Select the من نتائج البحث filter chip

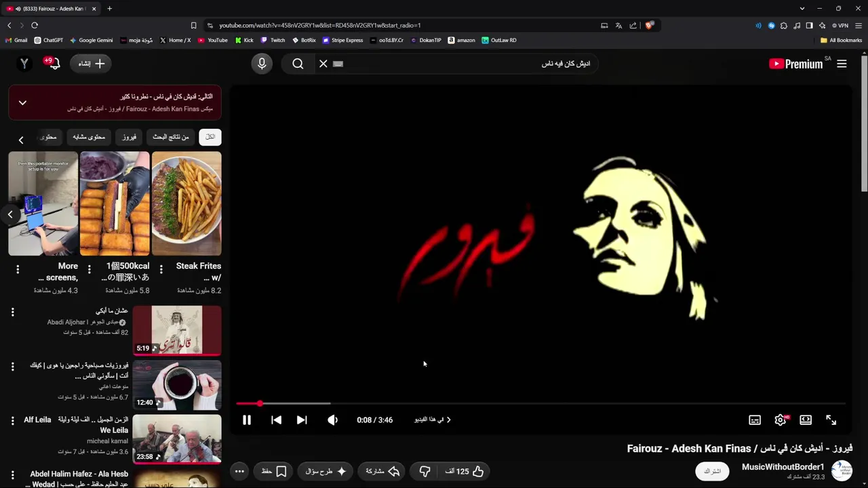pyautogui.click(x=171, y=137)
